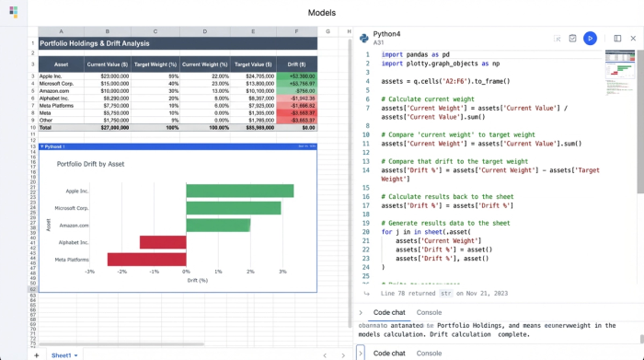Select the Sheet1 sheet tab
The width and height of the screenshot is (644, 360).
coord(62,355)
